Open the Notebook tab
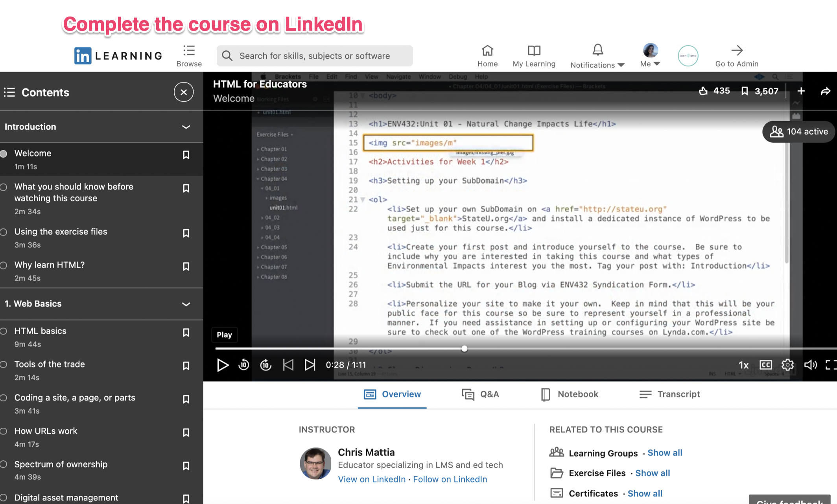The width and height of the screenshot is (837, 504). [x=570, y=394]
